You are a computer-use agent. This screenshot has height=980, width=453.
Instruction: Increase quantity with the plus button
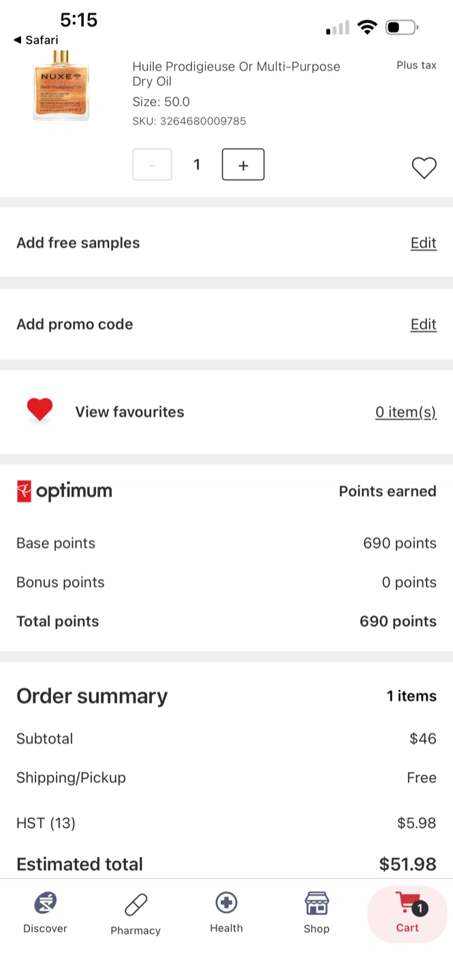[x=243, y=165]
